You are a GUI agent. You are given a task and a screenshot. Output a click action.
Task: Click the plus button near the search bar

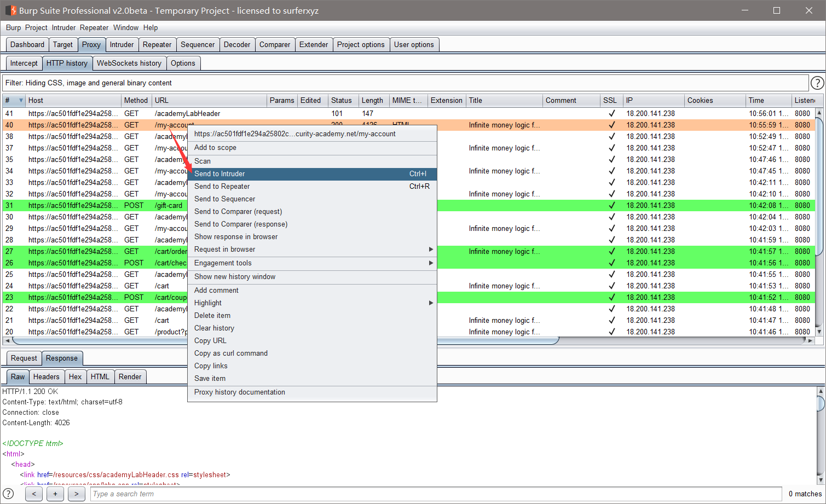point(55,493)
